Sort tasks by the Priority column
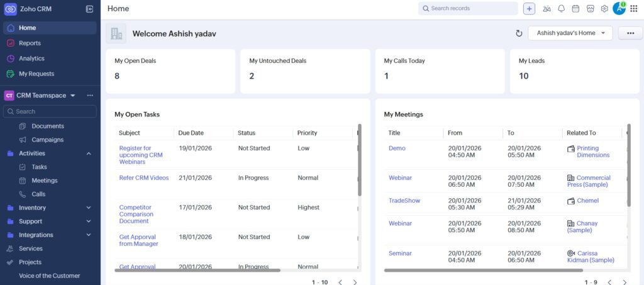The width and height of the screenshot is (644, 285). tap(307, 133)
